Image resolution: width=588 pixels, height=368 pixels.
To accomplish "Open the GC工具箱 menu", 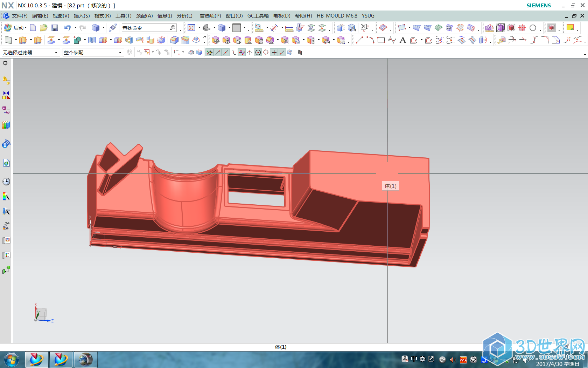I will [258, 16].
